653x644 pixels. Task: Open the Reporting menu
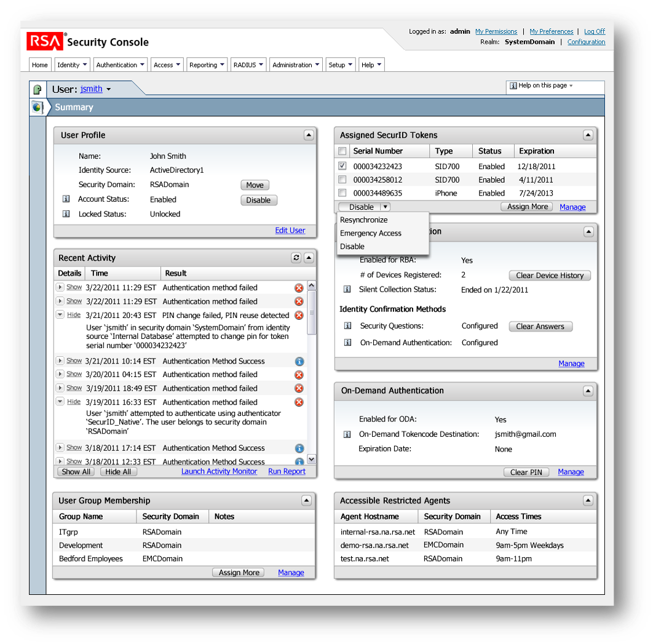pyautogui.click(x=207, y=65)
